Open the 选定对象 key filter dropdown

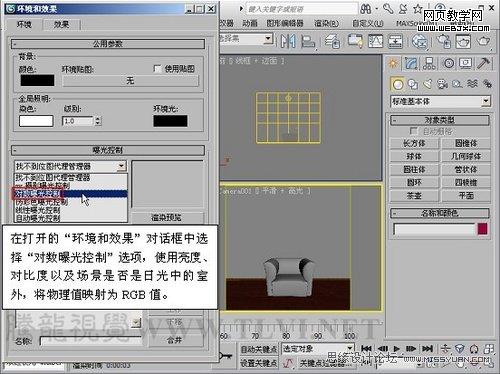coord(350,348)
